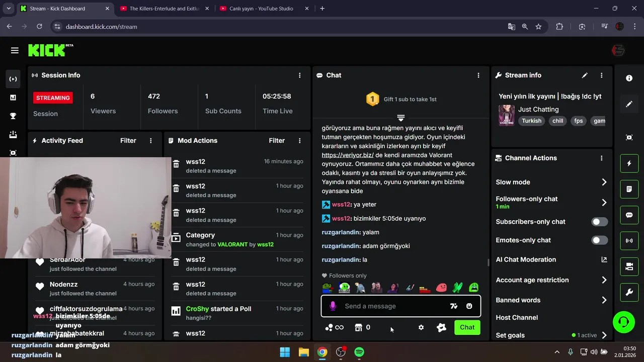Open Activity Feed three-dot options
The height and width of the screenshot is (362, 644).
pyautogui.click(x=151, y=141)
